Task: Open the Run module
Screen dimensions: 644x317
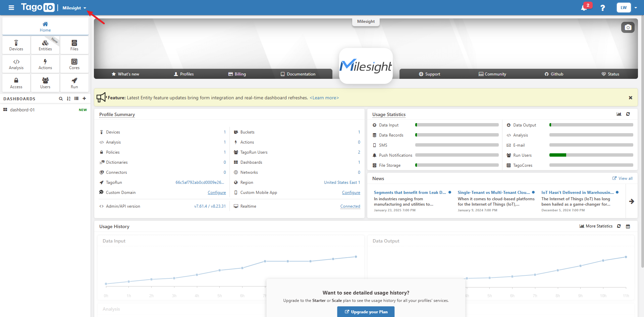Action: (x=74, y=83)
